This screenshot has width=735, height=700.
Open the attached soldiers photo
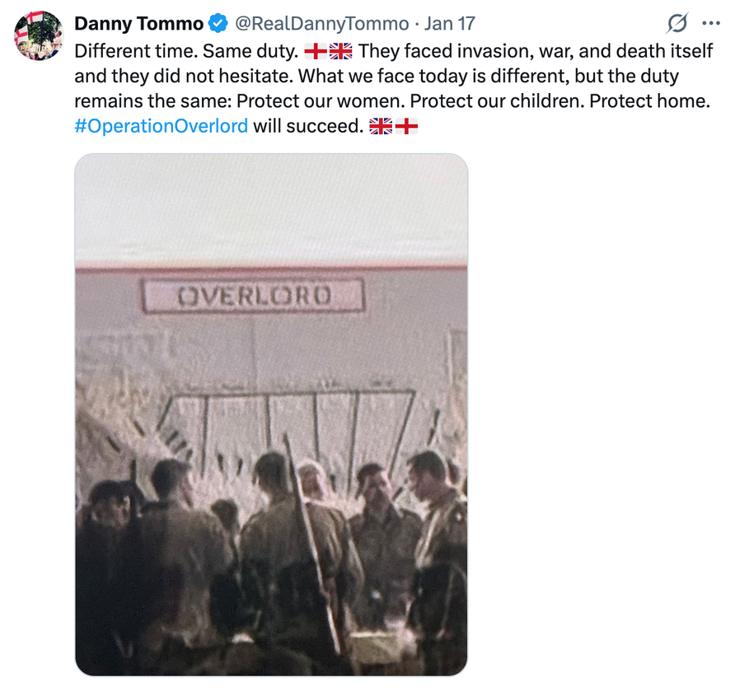click(x=271, y=415)
